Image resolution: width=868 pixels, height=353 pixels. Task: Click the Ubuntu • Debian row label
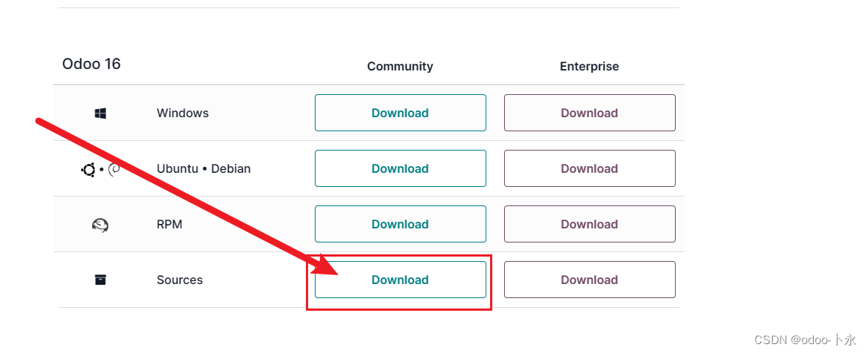pos(203,169)
